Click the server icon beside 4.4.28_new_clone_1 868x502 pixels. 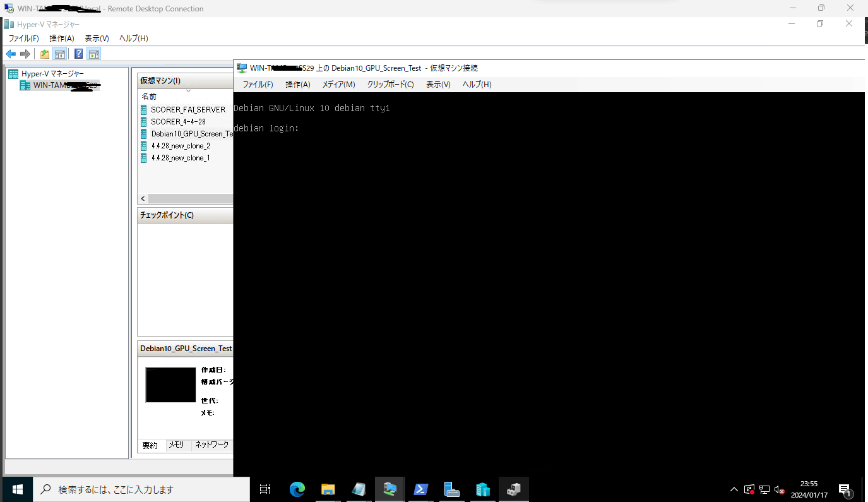pos(144,158)
